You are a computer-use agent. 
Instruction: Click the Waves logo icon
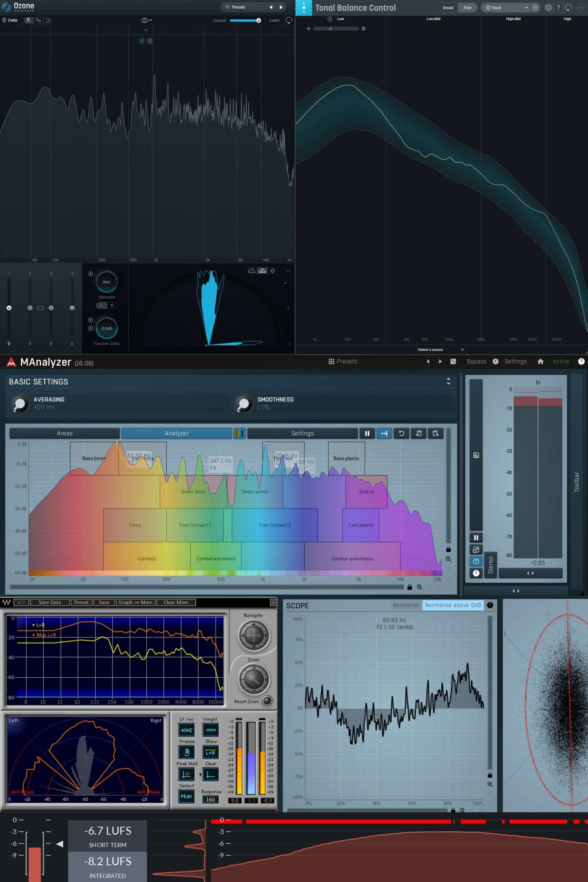coord(7,602)
